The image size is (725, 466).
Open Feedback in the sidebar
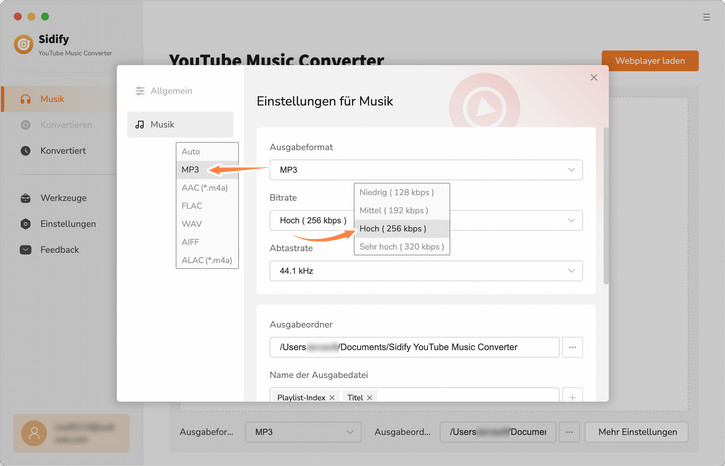pos(58,250)
